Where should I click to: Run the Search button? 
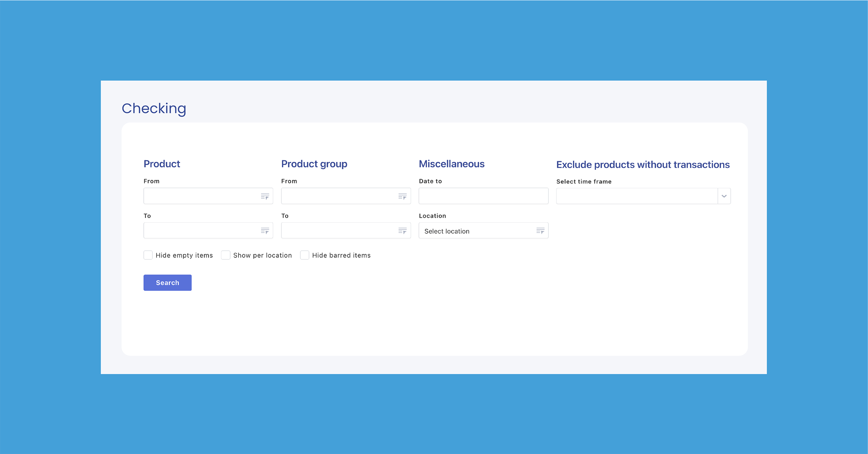click(x=167, y=283)
